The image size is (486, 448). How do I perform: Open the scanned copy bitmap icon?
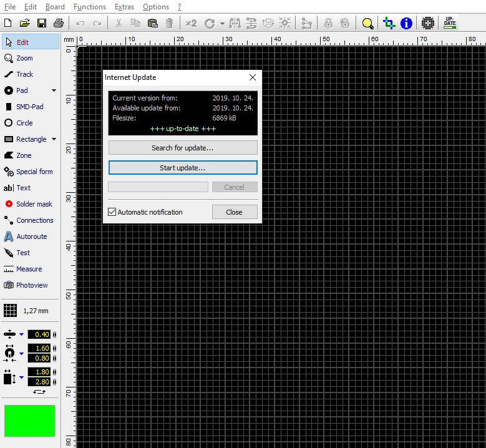tap(428, 23)
